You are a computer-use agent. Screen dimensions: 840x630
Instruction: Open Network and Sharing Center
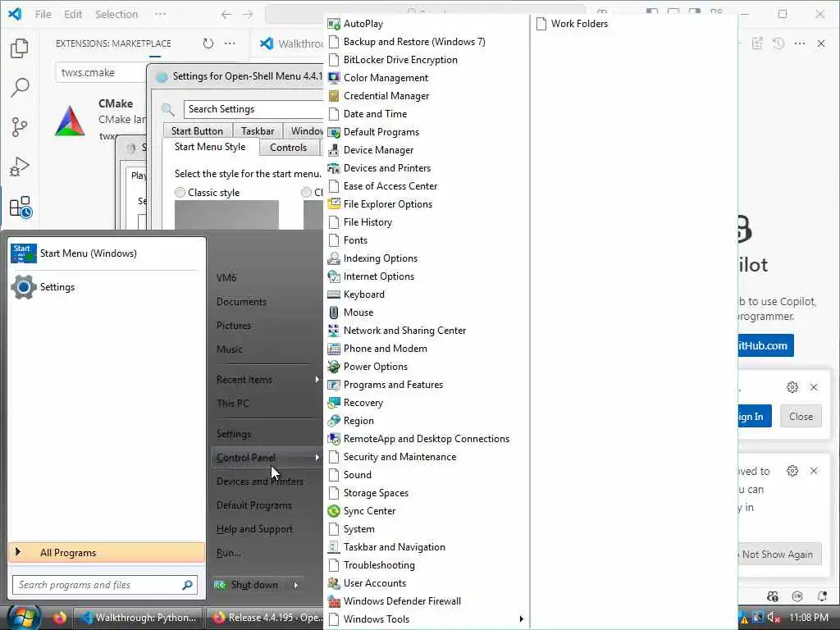pyautogui.click(x=404, y=331)
